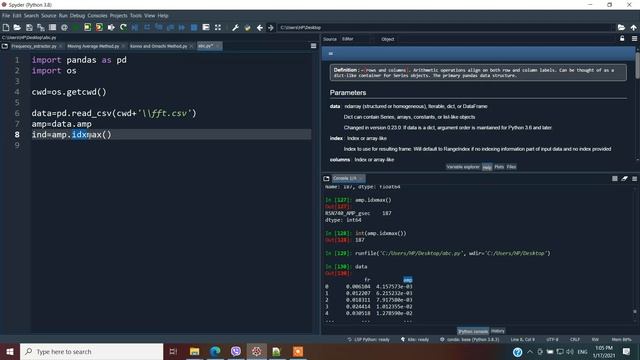This screenshot has width=640, height=360.
Task: Open the Debug menu
Action: (x=77, y=16)
